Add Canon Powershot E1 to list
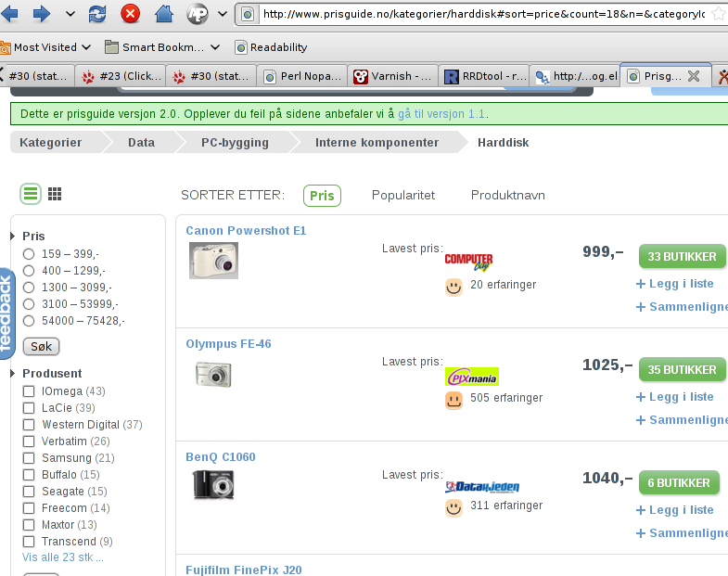The width and height of the screenshot is (728, 576). pos(674,283)
